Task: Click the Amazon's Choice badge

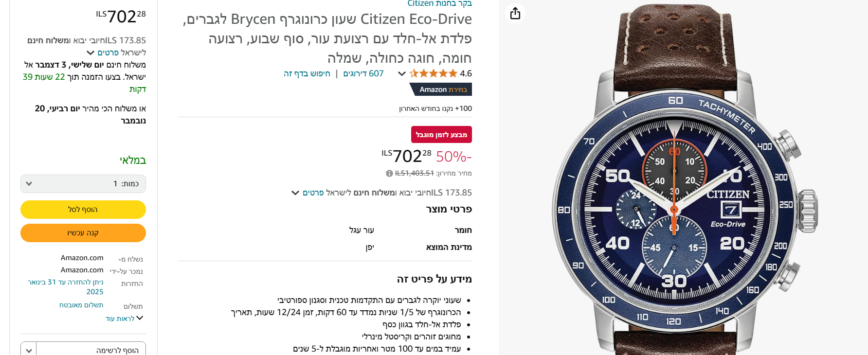Action: [441, 89]
